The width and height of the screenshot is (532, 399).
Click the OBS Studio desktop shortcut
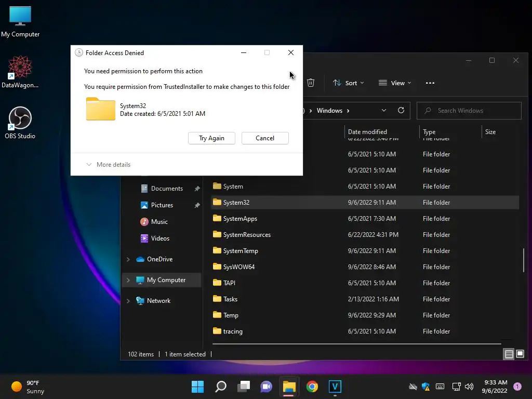tap(20, 123)
